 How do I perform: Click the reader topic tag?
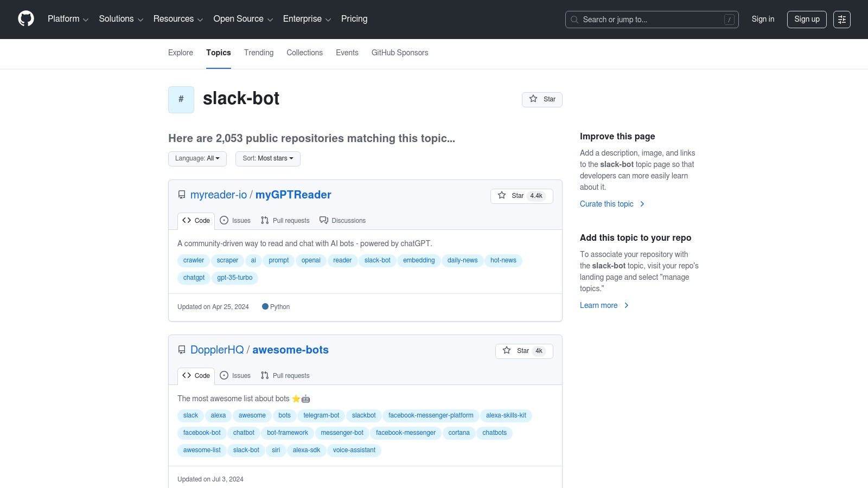[342, 261]
